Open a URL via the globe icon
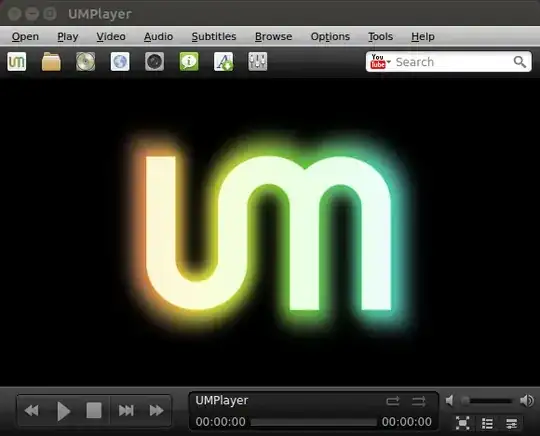This screenshot has height=436, width=540. (120, 62)
